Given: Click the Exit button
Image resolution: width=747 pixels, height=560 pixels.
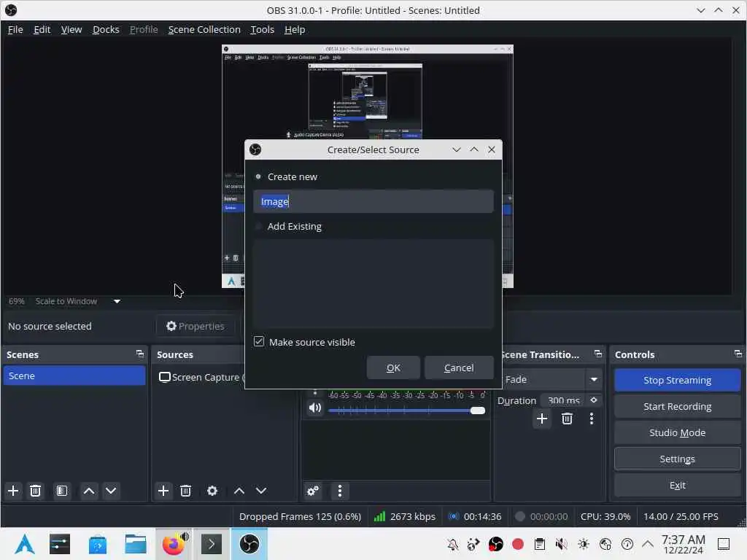Looking at the screenshot, I should pyautogui.click(x=677, y=485).
